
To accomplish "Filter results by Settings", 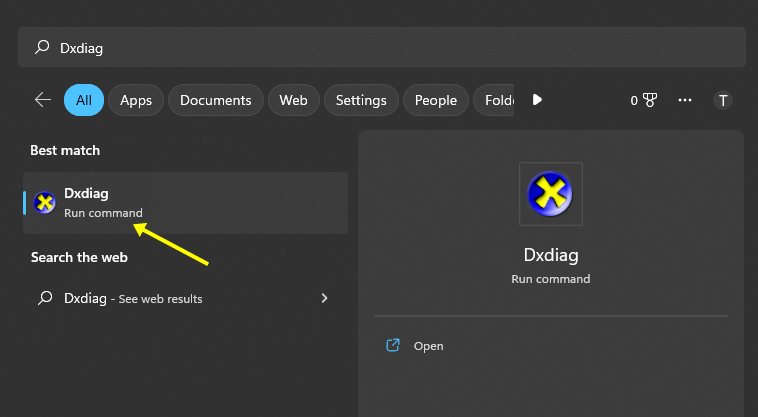I will (x=361, y=100).
